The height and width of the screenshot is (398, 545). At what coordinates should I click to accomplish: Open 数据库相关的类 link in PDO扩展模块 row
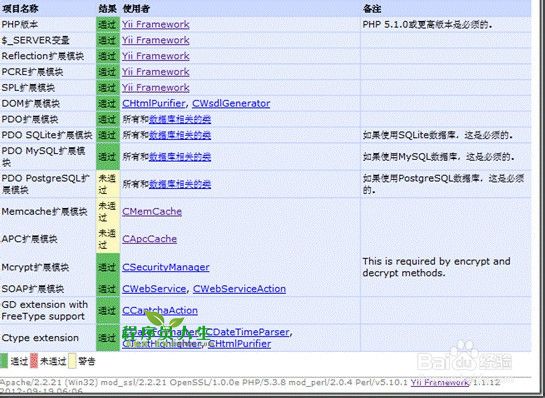180,119
